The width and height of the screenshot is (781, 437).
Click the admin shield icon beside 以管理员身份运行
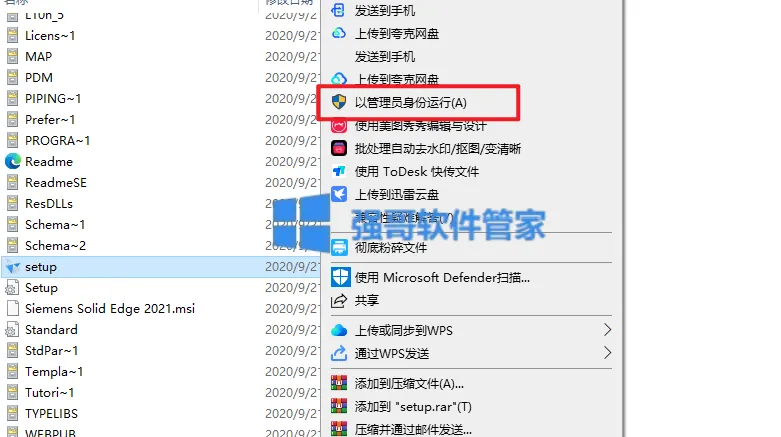(339, 102)
